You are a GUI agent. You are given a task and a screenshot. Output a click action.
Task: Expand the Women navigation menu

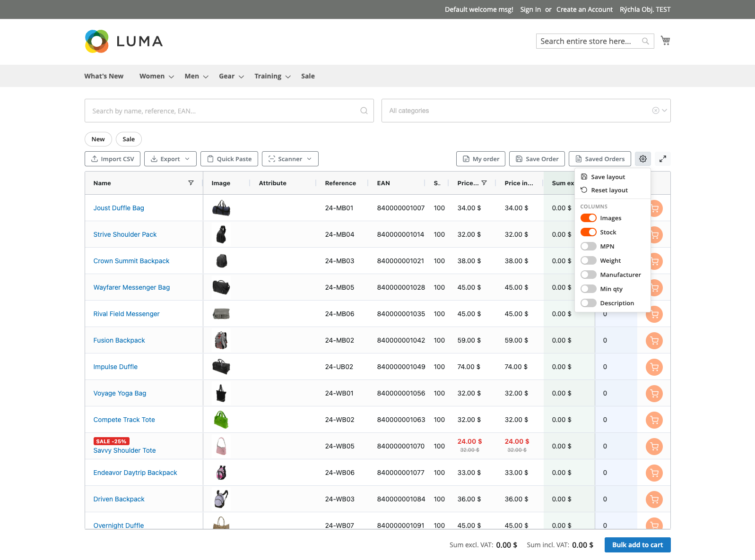point(156,76)
